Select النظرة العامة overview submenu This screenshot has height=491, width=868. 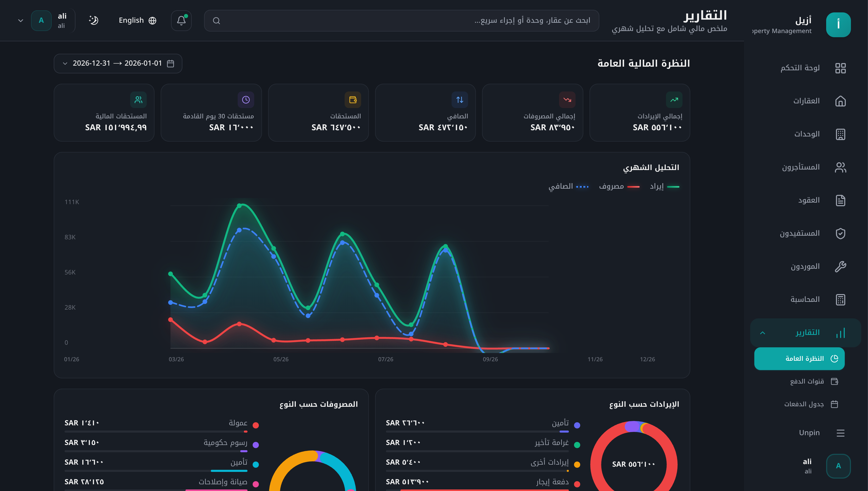(x=799, y=358)
